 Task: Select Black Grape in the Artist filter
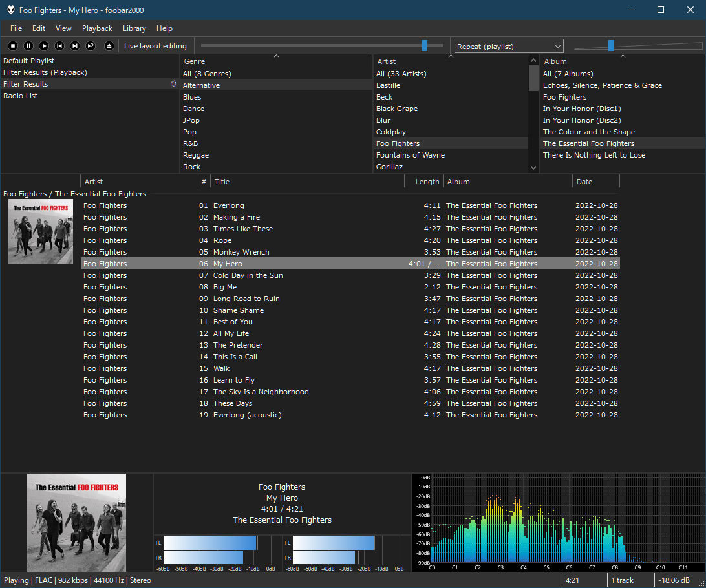(451, 109)
